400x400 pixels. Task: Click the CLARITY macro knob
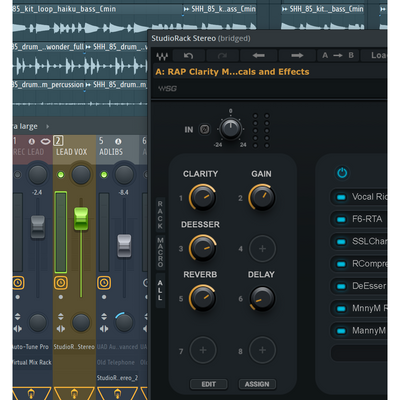pyautogui.click(x=202, y=198)
